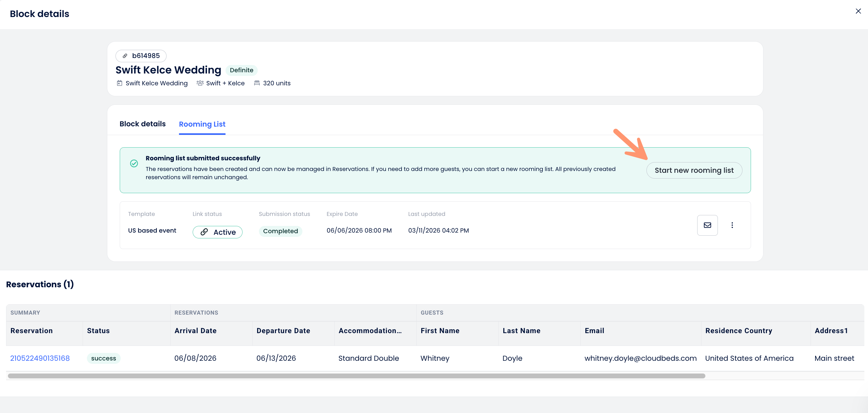Click the calendar icon near Swift Kelce Wedding
Image resolution: width=868 pixels, height=413 pixels.
coord(119,83)
